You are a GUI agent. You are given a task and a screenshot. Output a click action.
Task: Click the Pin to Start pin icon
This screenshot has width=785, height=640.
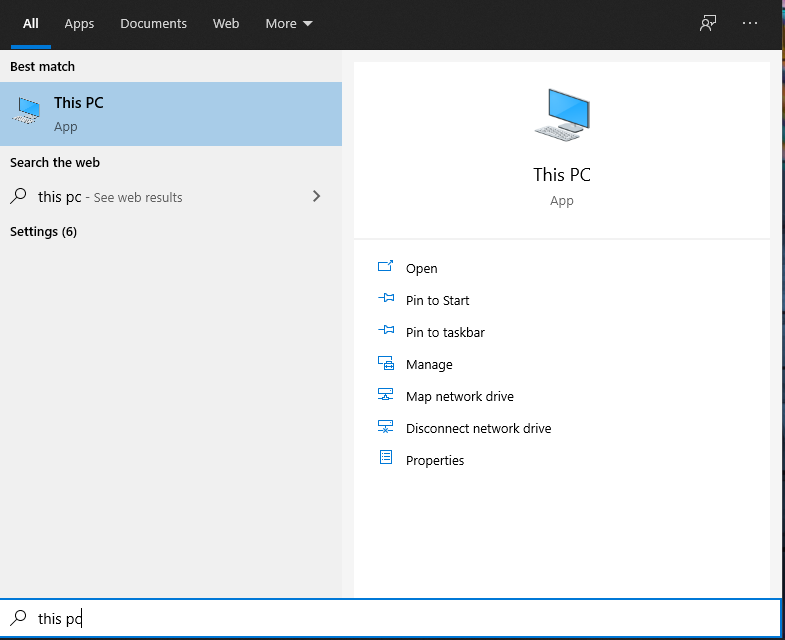pos(385,298)
